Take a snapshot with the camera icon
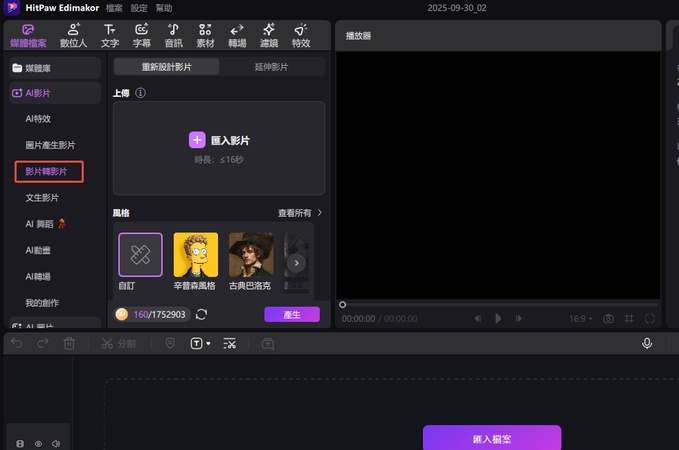Screen dimensions: 679x450 pyautogui.click(x=607, y=318)
